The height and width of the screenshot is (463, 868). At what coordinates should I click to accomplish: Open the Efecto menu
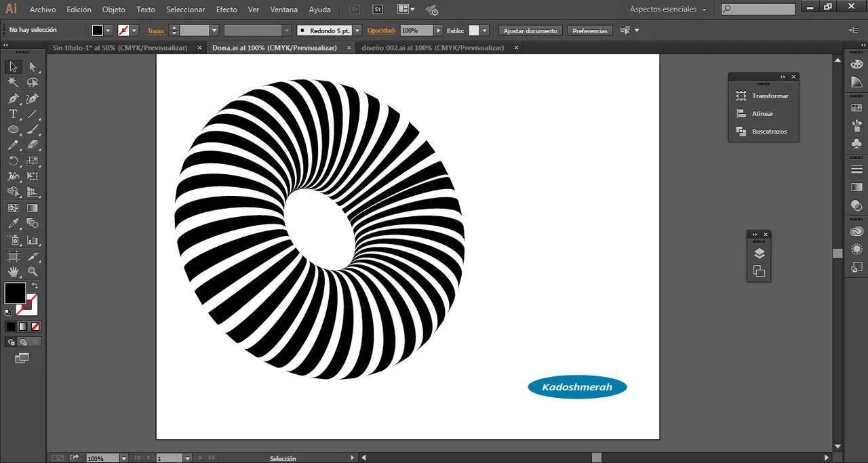pyautogui.click(x=226, y=9)
